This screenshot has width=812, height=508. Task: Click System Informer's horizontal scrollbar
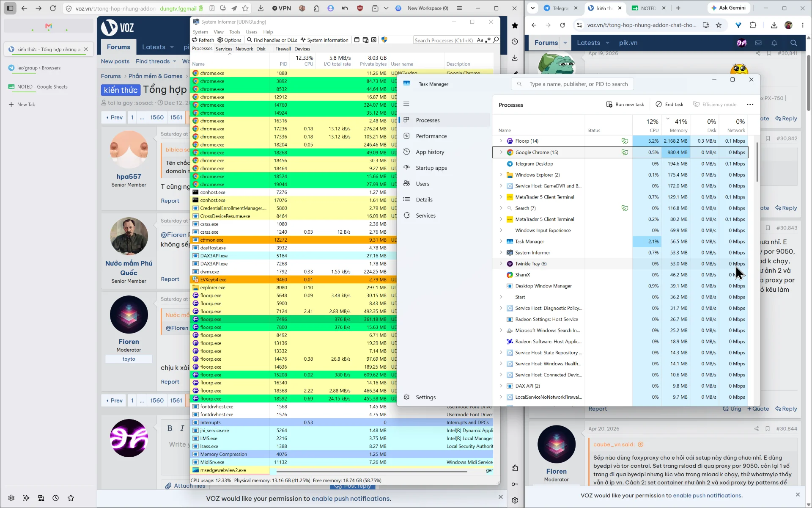372,471
